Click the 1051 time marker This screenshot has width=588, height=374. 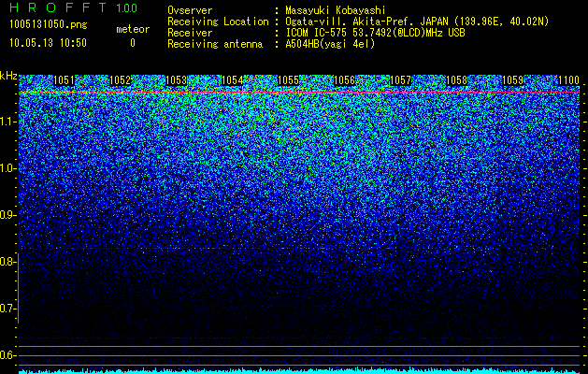pyautogui.click(x=65, y=80)
